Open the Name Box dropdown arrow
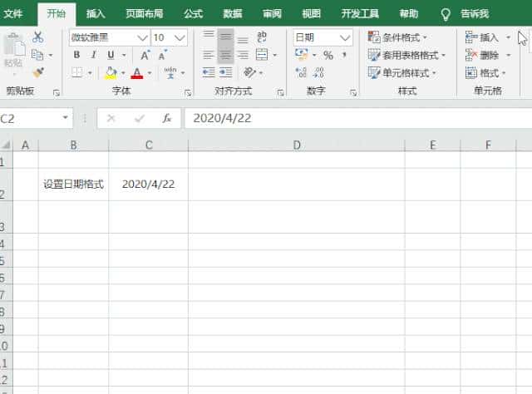 (65, 118)
